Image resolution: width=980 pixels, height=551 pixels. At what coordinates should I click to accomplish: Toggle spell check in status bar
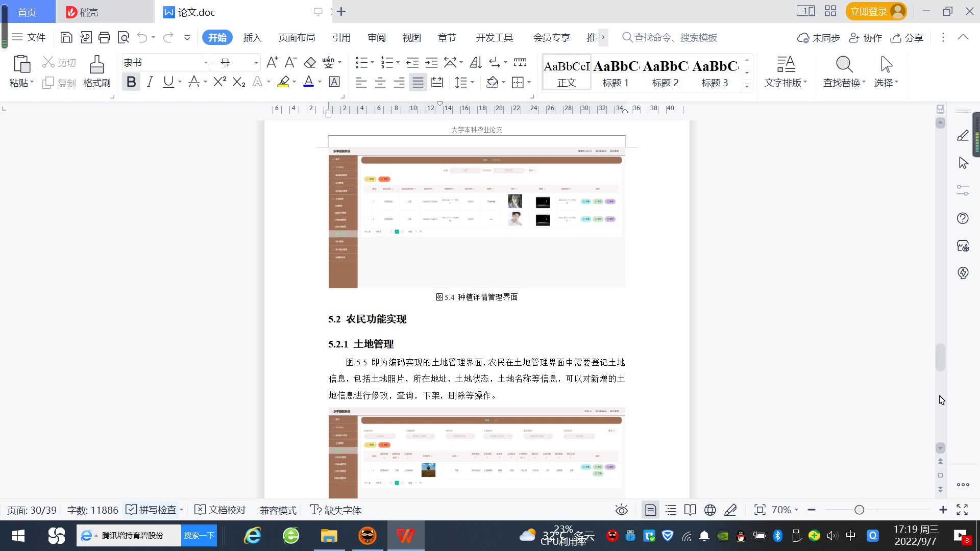tap(152, 510)
